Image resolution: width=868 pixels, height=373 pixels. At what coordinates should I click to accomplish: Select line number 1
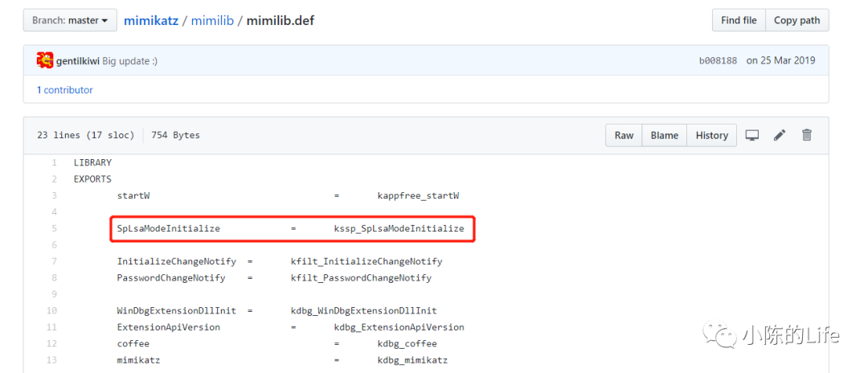pyautogui.click(x=55, y=162)
